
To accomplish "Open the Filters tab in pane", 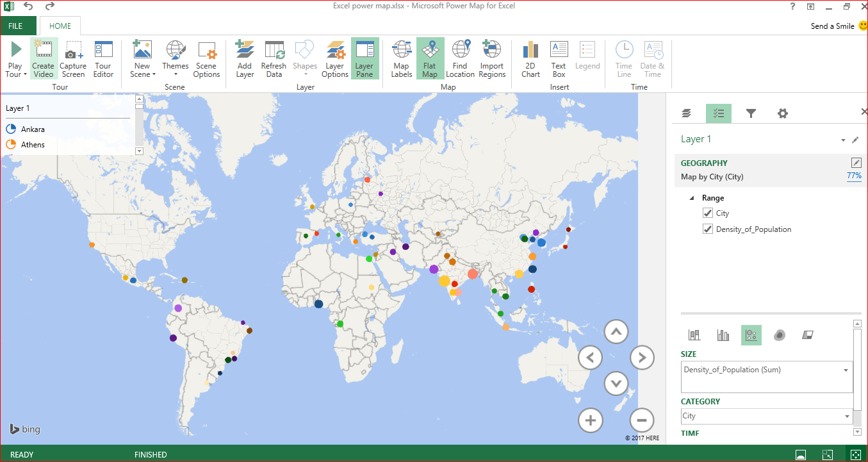I will click(751, 113).
